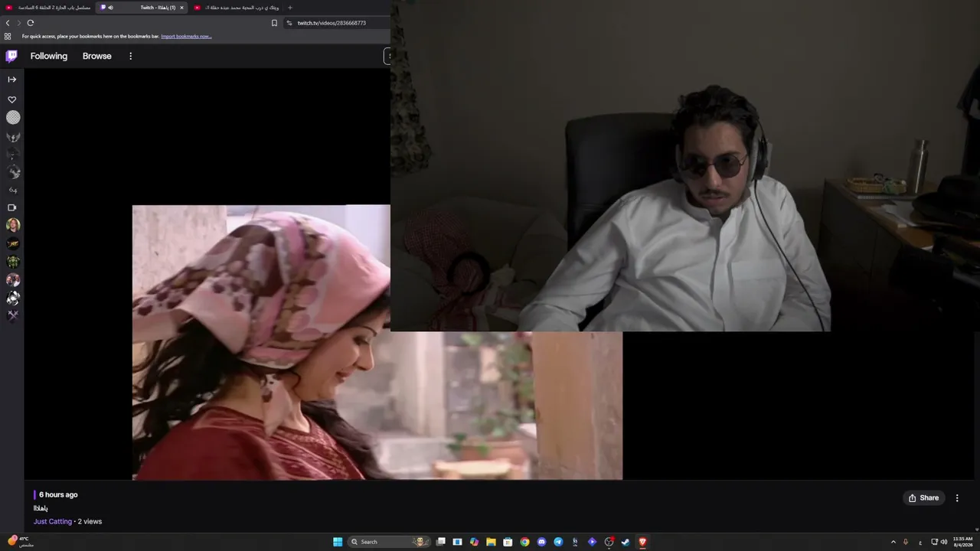This screenshot has height=551, width=980.
Task: Focus the twitch.tv address bar
Action: tap(335, 23)
